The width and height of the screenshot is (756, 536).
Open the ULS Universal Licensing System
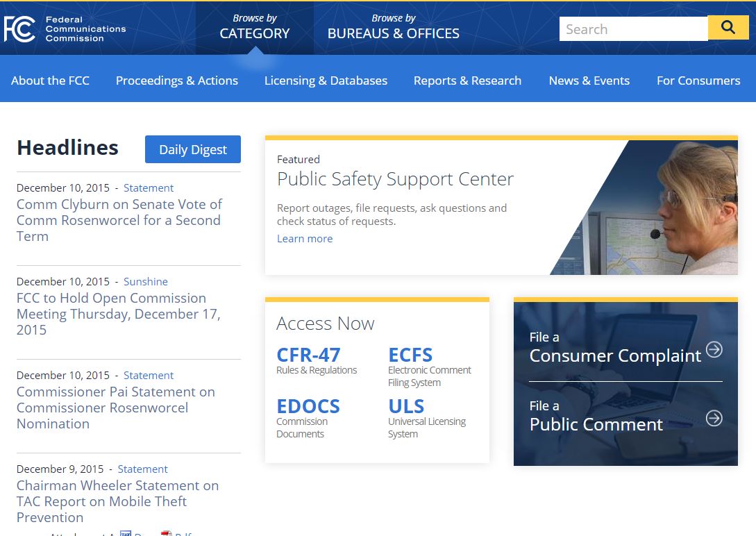point(406,406)
